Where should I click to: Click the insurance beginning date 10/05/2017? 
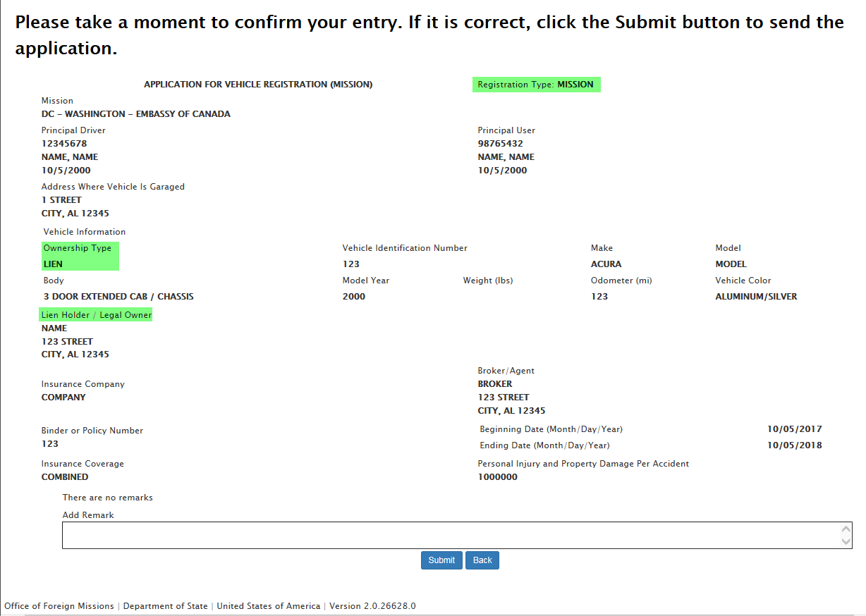coord(794,429)
